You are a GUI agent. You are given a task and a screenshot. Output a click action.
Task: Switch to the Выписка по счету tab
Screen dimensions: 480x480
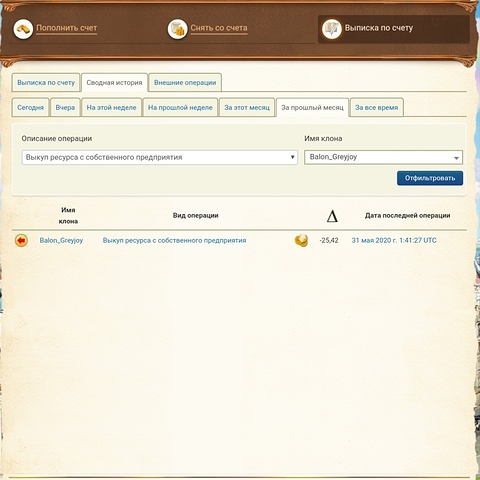[46, 83]
